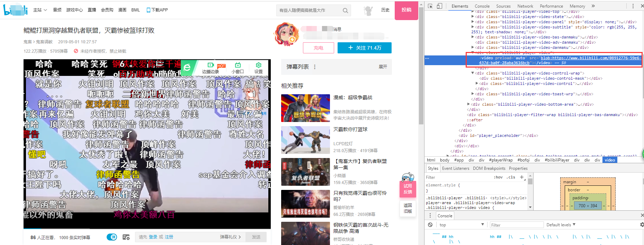Open the Properties sidebar tab
The height and width of the screenshot is (245, 644).
point(518,168)
